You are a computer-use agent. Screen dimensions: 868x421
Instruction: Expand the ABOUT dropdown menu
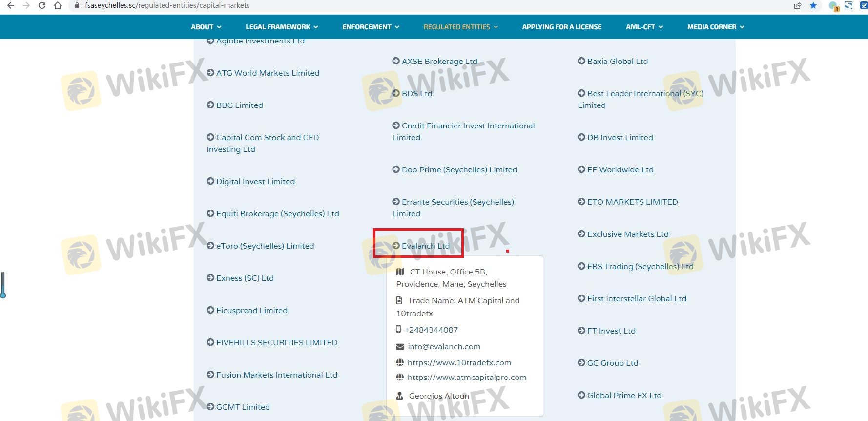click(206, 27)
